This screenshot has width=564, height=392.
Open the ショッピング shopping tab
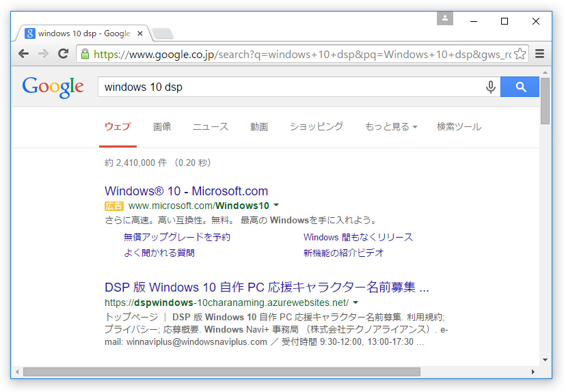317,126
